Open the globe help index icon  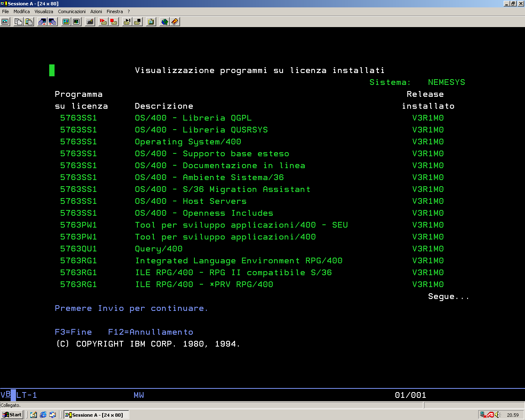(164, 22)
